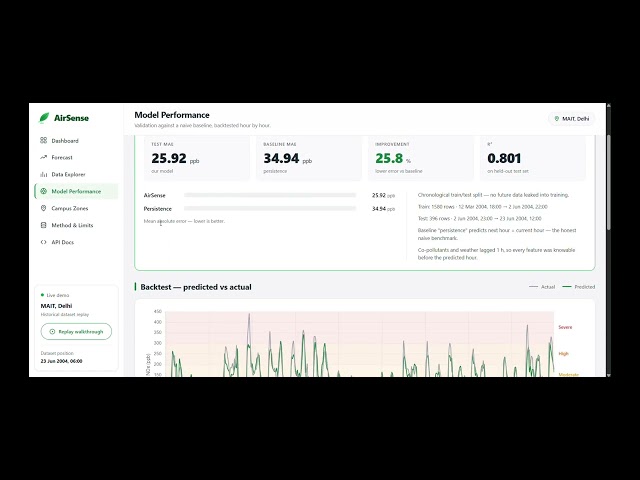Click the green Live demo status dot
Viewport: 640px width, 480px height.
(42, 295)
